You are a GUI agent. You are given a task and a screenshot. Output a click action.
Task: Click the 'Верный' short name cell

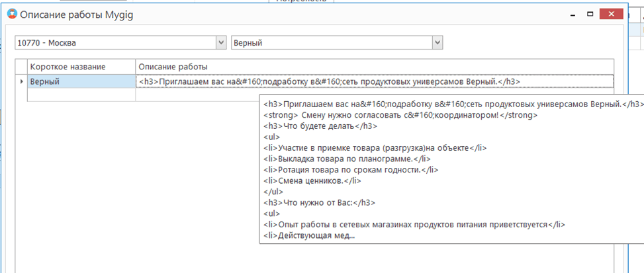click(x=81, y=81)
